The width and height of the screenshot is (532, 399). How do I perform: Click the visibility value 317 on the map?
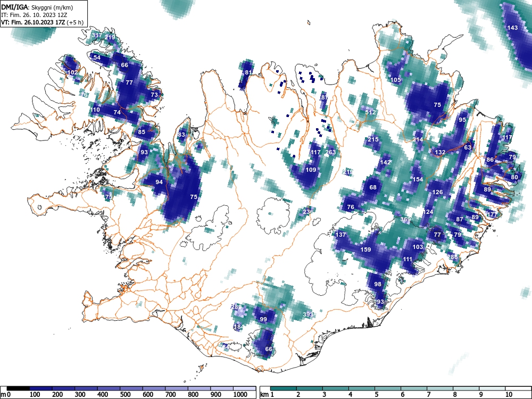(x=97, y=35)
